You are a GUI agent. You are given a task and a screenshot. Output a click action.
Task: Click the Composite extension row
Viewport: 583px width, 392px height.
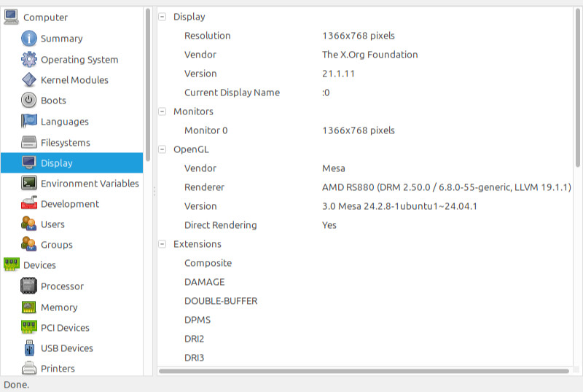click(365, 263)
